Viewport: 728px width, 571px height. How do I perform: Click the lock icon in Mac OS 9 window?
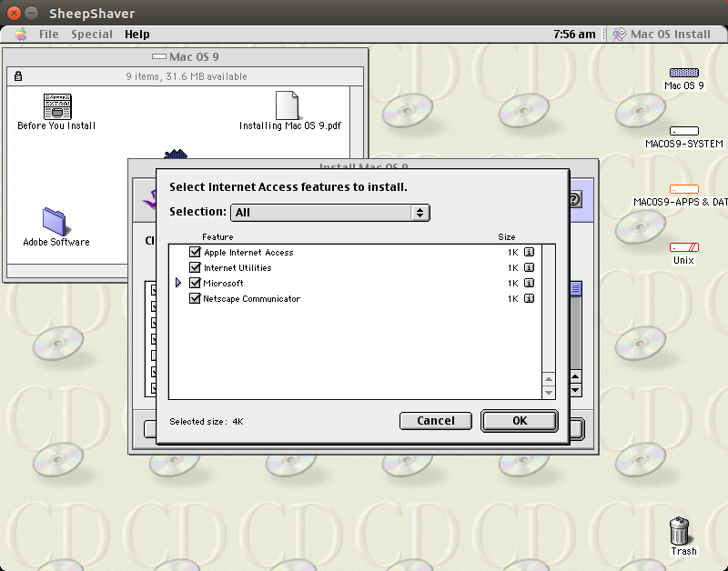[x=18, y=76]
